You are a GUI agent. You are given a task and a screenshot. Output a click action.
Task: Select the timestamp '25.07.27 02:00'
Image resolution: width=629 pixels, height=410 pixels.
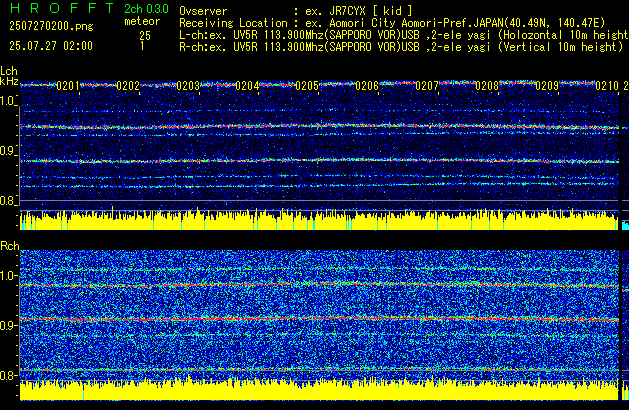51,46
